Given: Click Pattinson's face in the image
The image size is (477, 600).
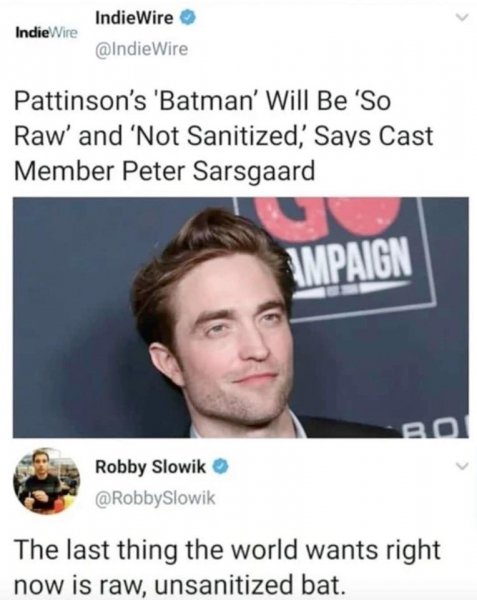Looking at the screenshot, I should click(230, 344).
